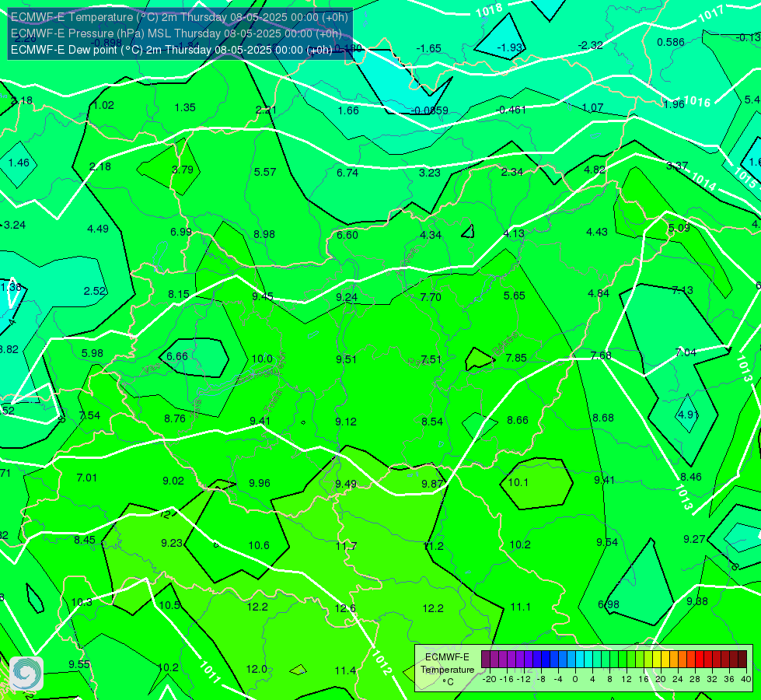Click the 12.6 temperature value
761x700 pixels.
coord(345,609)
